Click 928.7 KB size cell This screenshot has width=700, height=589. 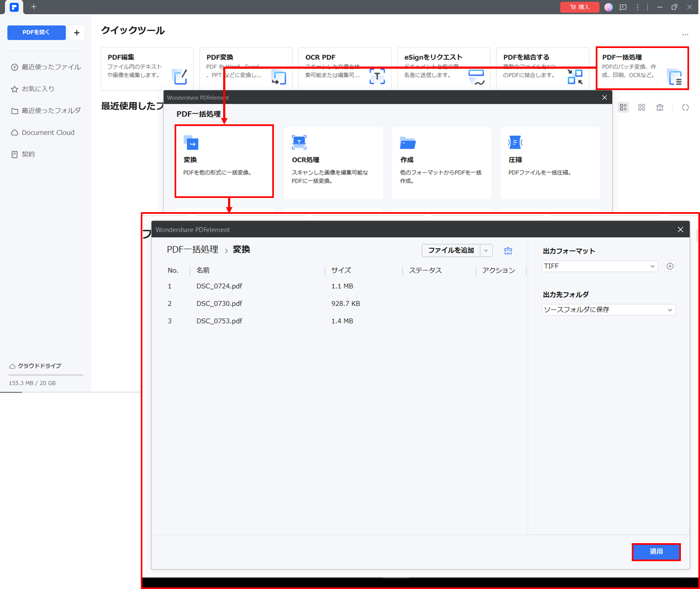click(345, 304)
